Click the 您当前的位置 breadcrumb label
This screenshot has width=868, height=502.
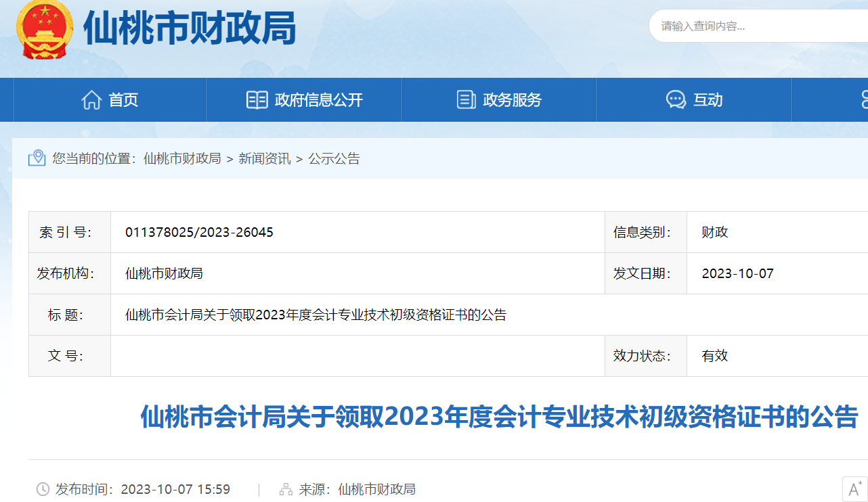(95, 158)
